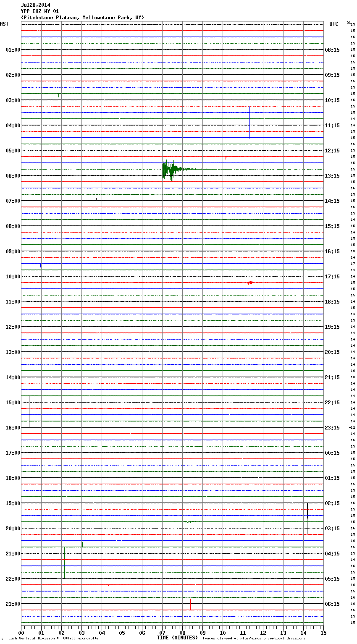Click the Pitchstone Plateau station location text
The image size is (357, 644).
[82, 18]
